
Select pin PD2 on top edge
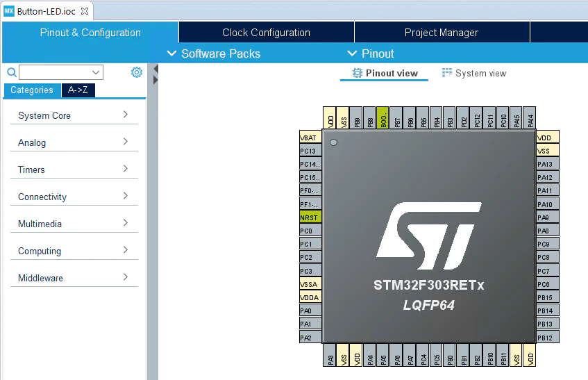click(463, 117)
